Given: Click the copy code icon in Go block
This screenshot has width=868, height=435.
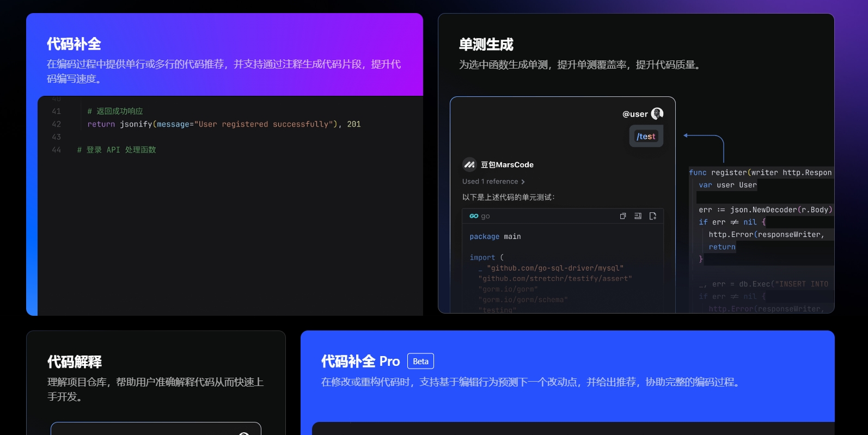Looking at the screenshot, I should pyautogui.click(x=623, y=216).
